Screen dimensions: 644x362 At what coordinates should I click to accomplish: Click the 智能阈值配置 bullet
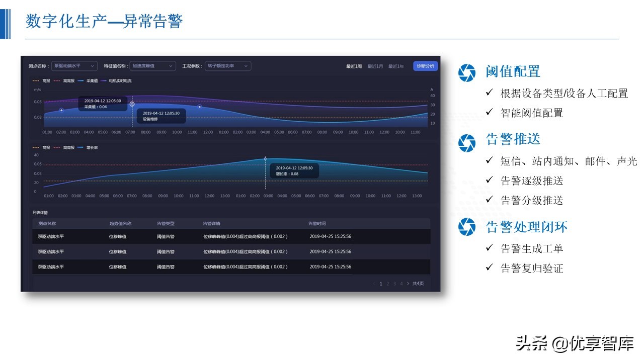(532, 113)
